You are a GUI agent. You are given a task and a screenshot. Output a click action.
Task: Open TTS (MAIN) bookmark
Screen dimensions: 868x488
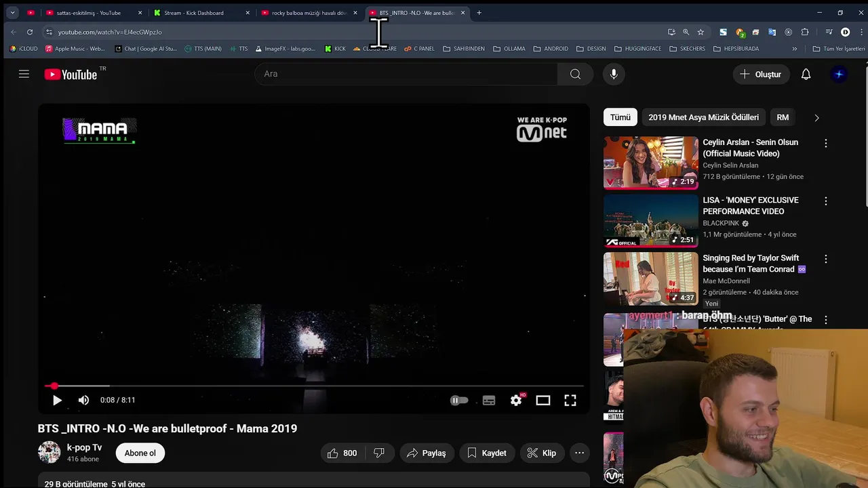(x=203, y=49)
